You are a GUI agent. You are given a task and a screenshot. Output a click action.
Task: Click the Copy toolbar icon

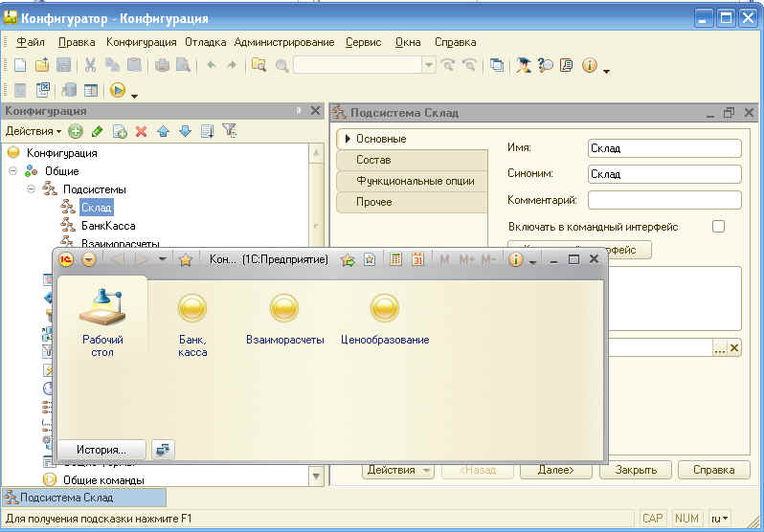113,65
